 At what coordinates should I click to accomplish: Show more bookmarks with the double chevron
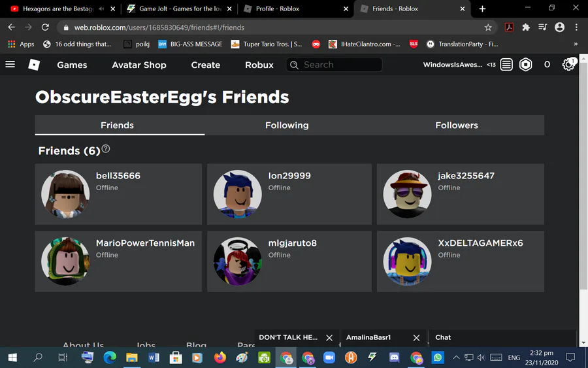pos(576,44)
